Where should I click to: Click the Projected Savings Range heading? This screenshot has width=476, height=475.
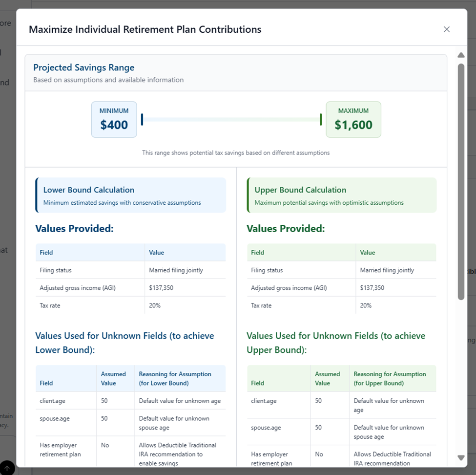(83, 68)
